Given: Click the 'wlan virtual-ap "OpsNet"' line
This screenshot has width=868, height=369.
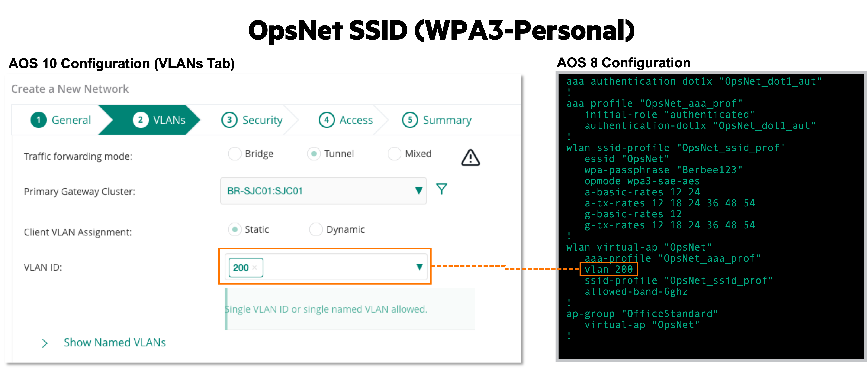Looking at the screenshot, I should click(x=639, y=248).
